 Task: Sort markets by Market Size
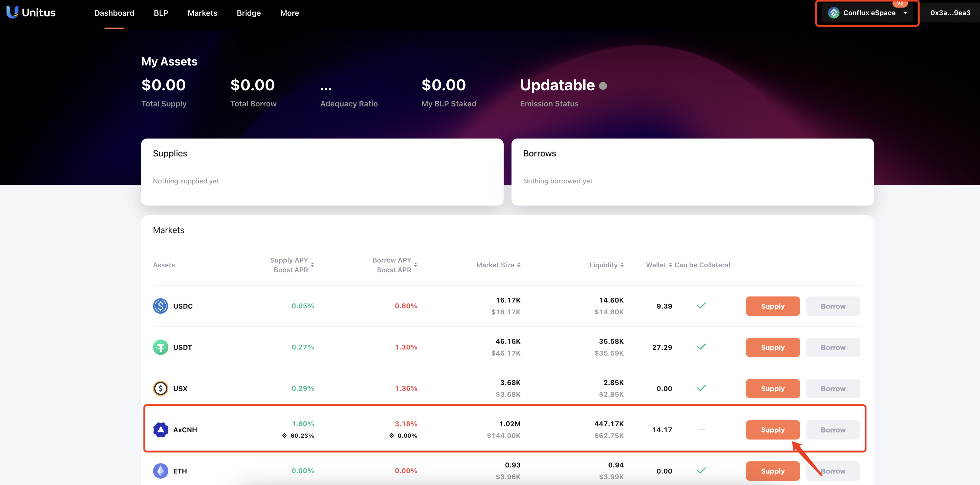[518, 265]
